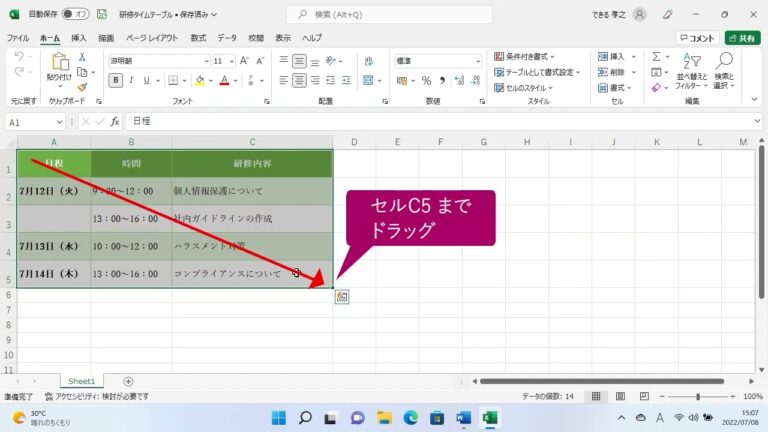Toggle Bold formatting
The image size is (768, 432).
coord(116,80)
